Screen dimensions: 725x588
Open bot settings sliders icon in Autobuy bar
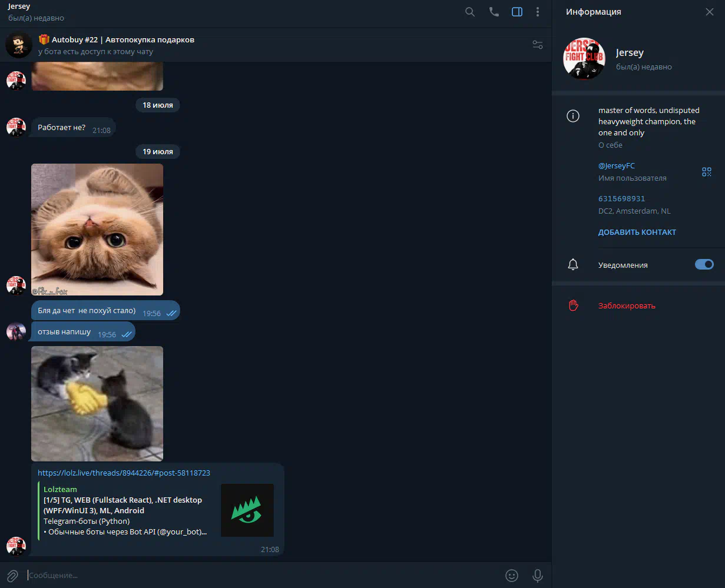[537, 45]
